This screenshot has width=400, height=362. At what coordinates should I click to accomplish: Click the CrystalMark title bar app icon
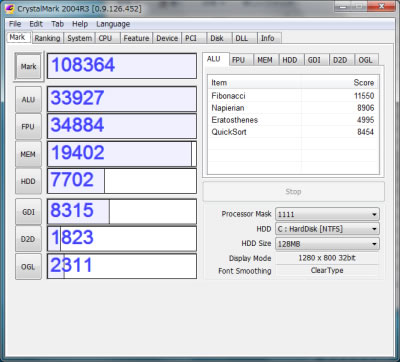click(9, 8)
